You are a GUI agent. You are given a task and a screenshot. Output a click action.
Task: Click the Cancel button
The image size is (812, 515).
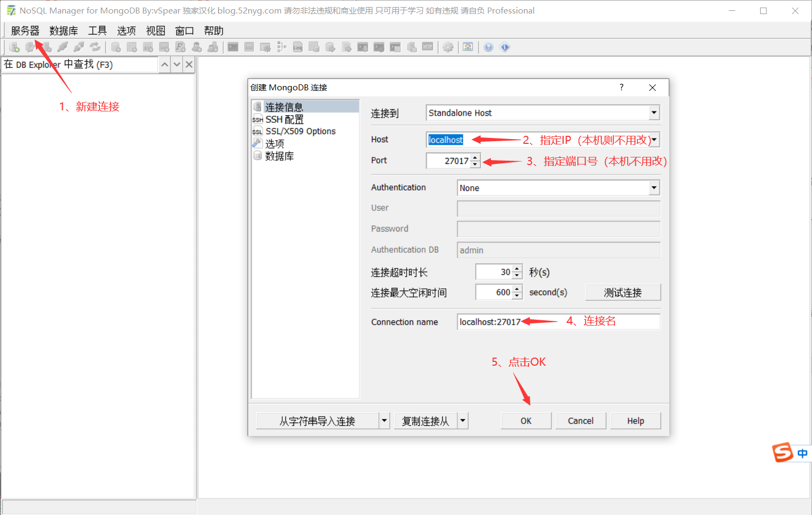581,421
